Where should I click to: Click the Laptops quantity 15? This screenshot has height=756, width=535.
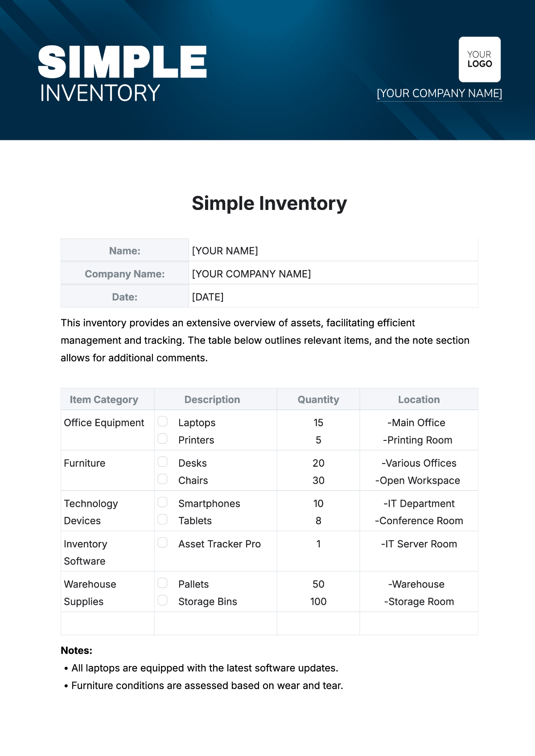318,423
